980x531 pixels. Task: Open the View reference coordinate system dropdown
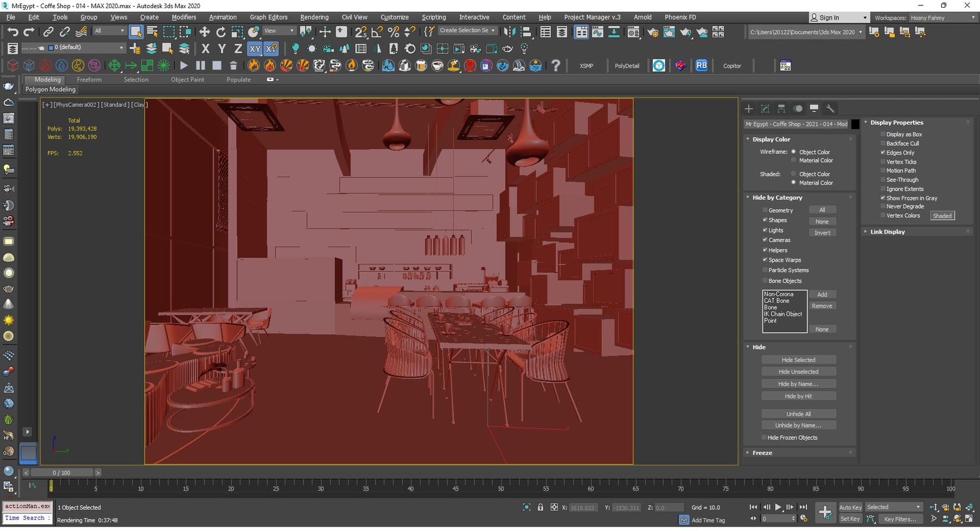(279, 30)
